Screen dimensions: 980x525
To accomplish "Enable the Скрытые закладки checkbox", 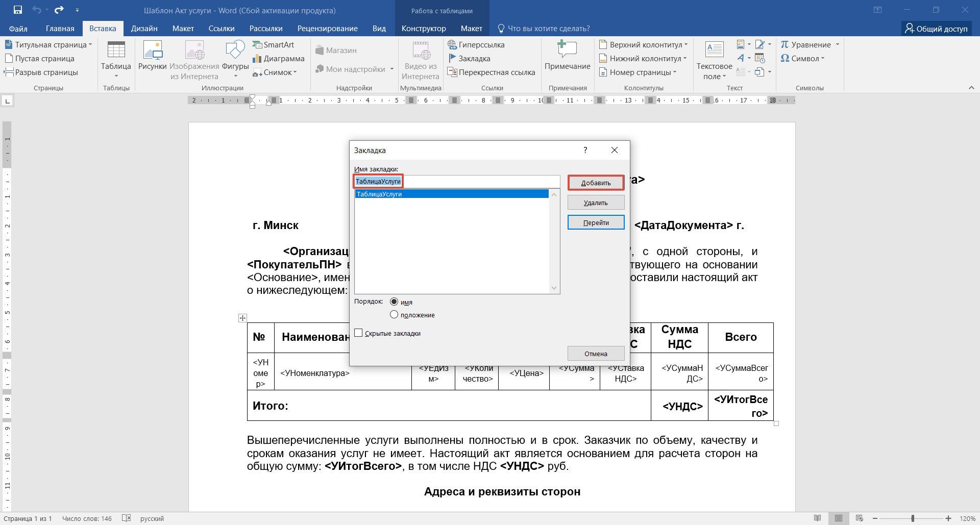I will [359, 333].
